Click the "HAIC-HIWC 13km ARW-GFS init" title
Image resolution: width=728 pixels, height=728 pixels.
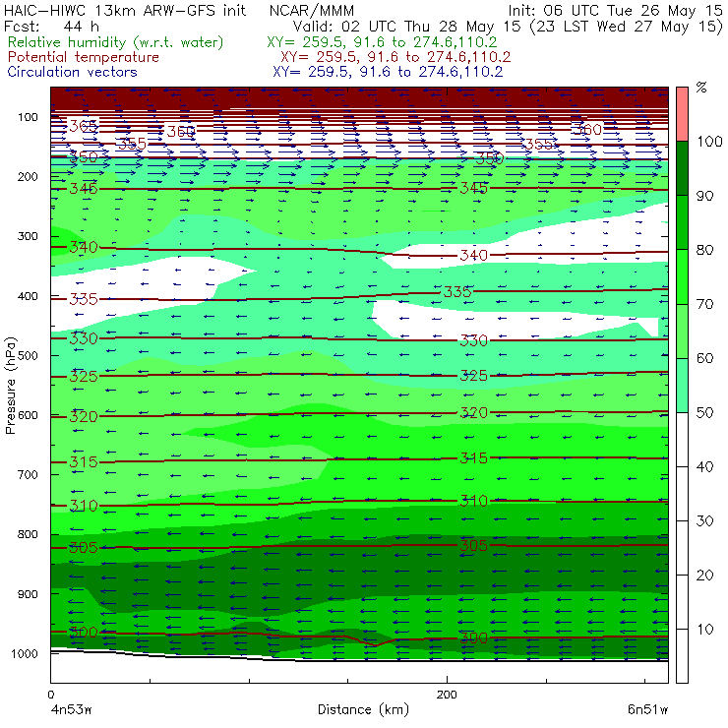pyautogui.click(x=124, y=10)
